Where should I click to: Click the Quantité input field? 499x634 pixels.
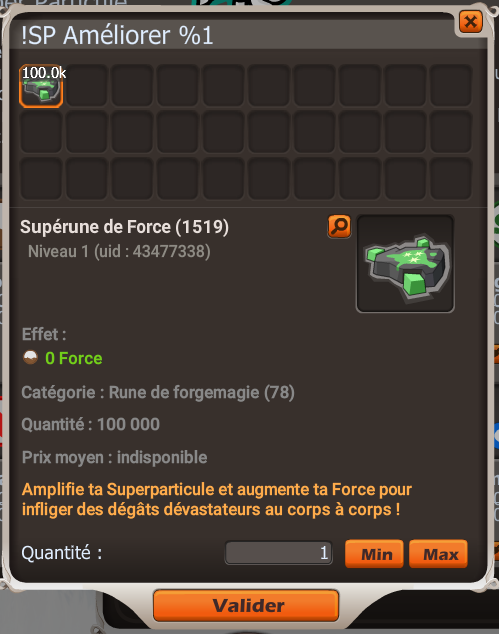click(279, 553)
